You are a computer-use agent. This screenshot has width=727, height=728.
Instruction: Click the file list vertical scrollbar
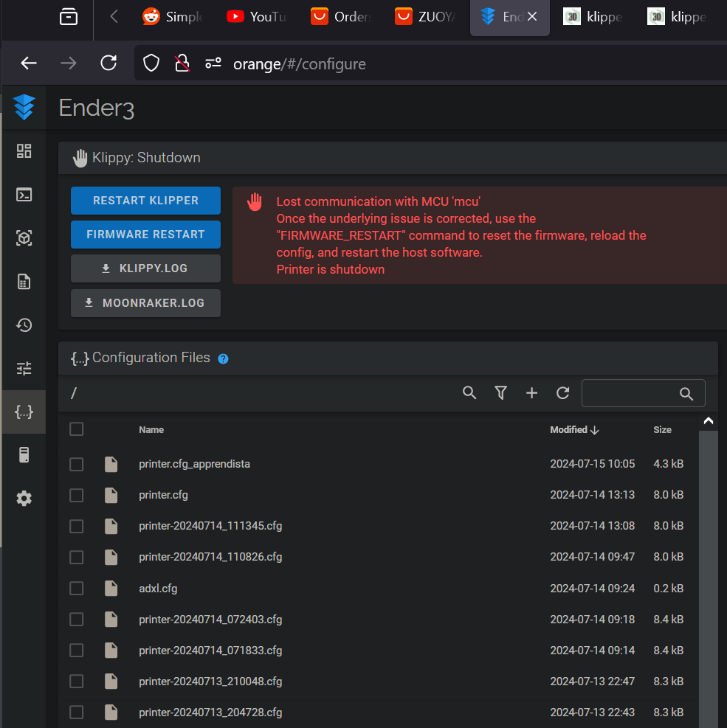coord(708,580)
